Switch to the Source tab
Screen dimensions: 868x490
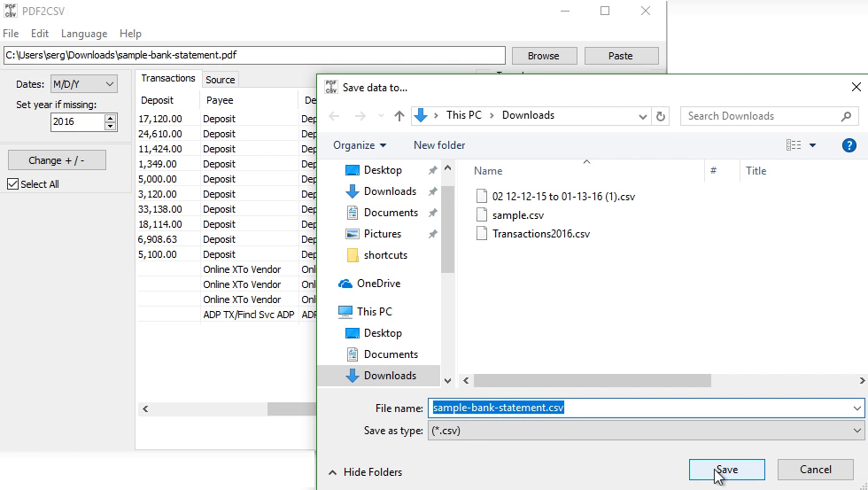pos(221,80)
